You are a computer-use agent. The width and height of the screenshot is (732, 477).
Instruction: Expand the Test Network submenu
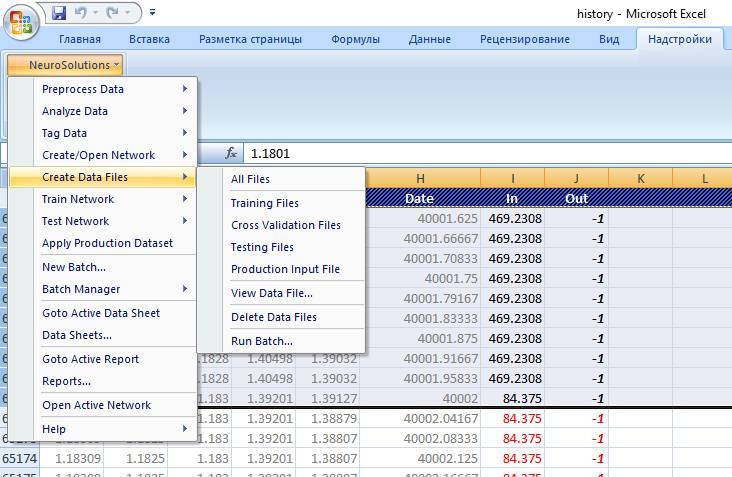coord(102,221)
